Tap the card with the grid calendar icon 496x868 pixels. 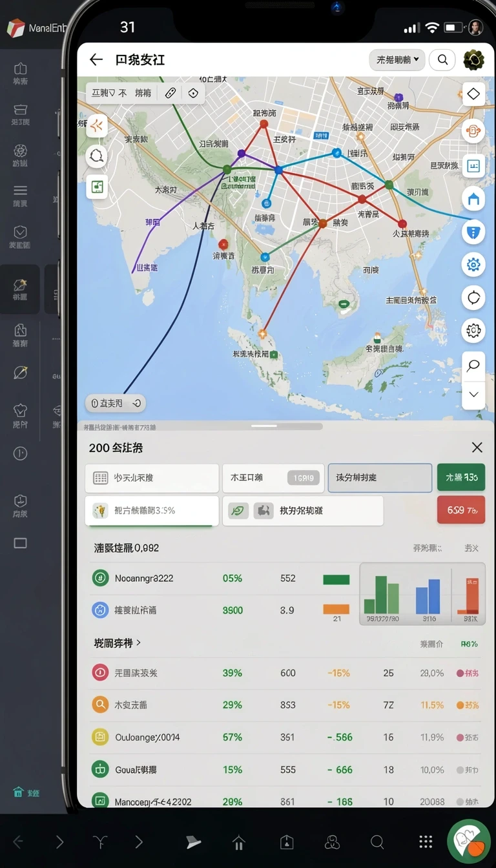pyautogui.click(x=152, y=478)
